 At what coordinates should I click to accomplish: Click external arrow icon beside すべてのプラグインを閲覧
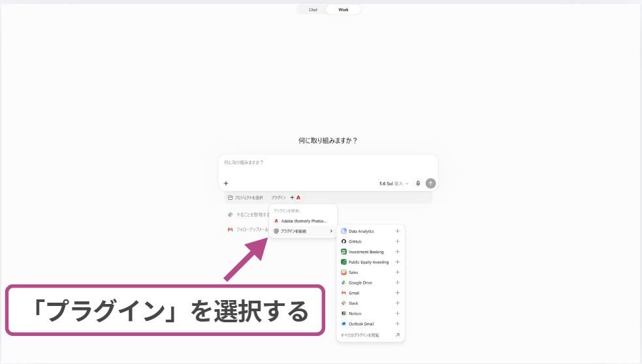[397, 335]
